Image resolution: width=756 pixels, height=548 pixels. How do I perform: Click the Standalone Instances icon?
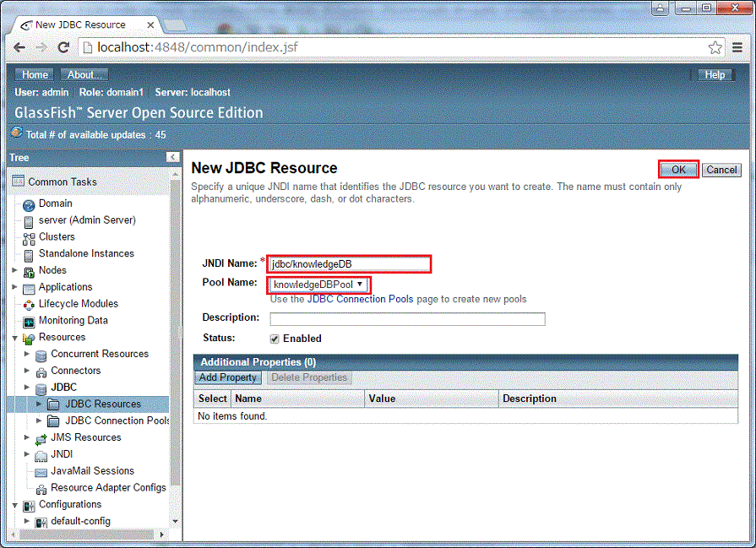point(29,255)
